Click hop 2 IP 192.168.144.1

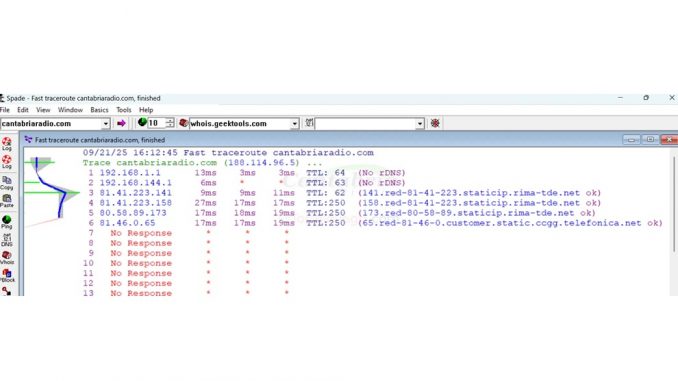(135, 183)
